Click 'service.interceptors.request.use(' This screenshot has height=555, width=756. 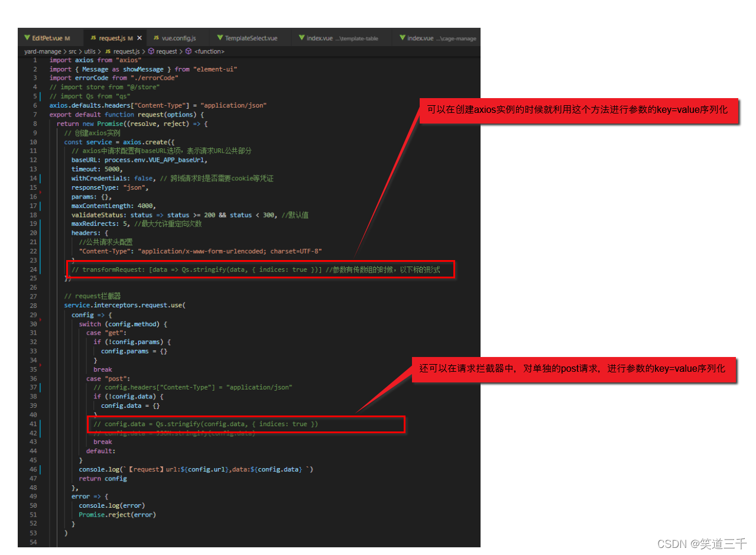[x=125, y=306]
